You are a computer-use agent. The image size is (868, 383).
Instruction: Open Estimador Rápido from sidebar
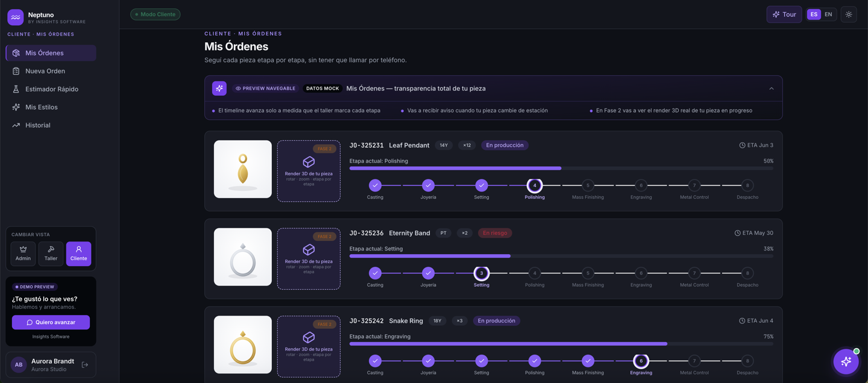pyautogui.click(x=51, y=89)
